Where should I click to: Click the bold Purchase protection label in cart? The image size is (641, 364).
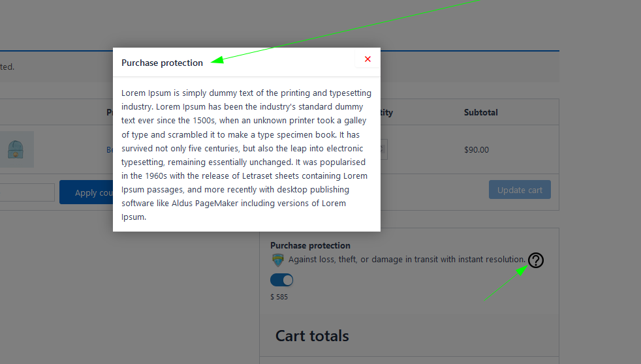coord(310,245)
